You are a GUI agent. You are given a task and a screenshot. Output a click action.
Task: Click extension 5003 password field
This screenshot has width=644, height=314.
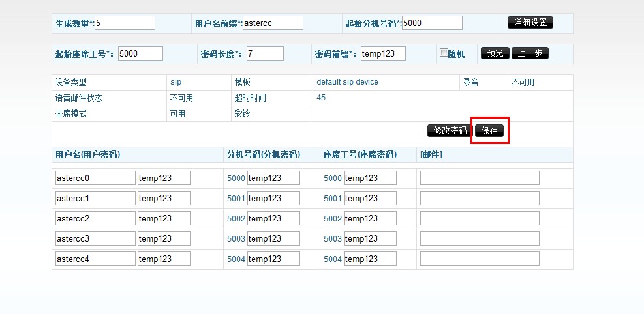coord(273,238)
